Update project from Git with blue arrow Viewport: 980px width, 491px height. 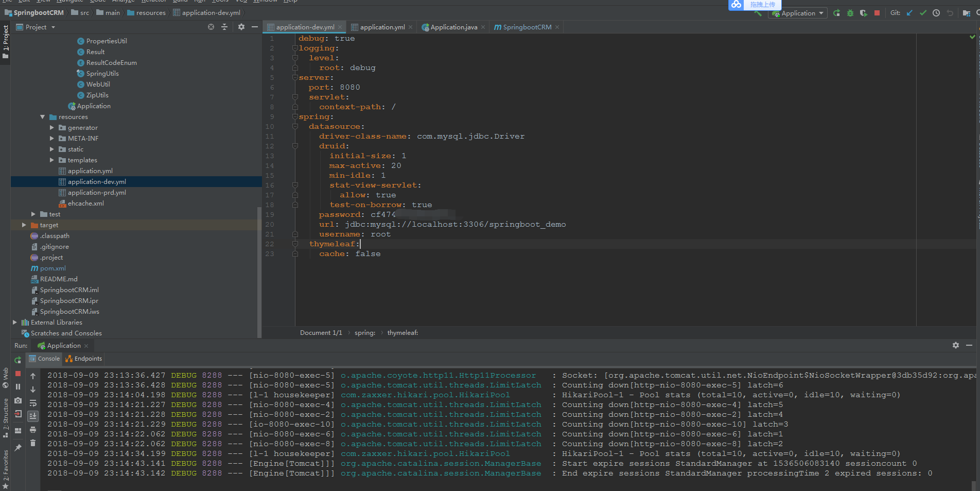909,13
